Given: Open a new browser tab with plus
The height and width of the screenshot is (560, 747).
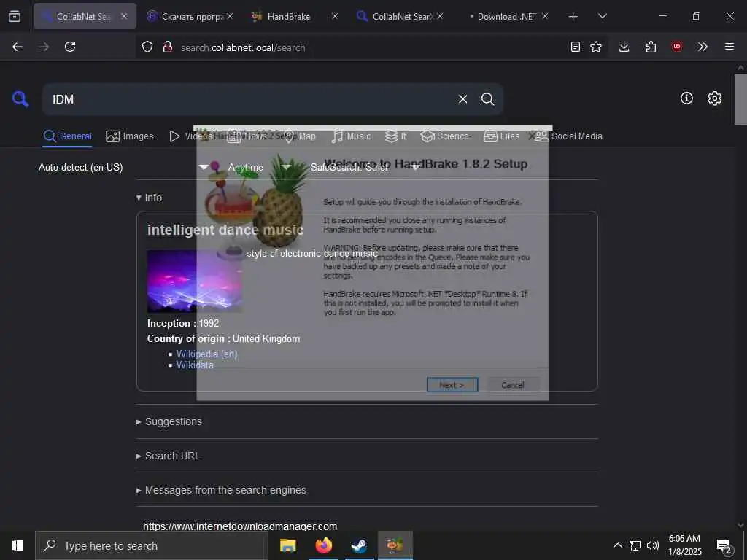Looking at the screenshot, I should [x=573, y=17].
